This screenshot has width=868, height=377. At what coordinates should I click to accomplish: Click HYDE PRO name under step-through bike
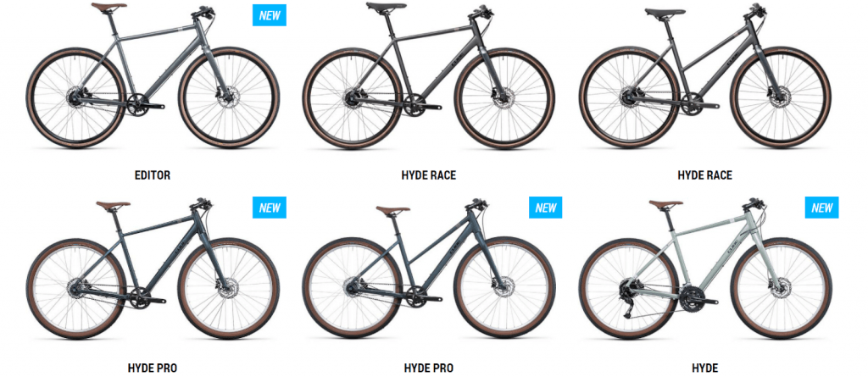[428, 368]
